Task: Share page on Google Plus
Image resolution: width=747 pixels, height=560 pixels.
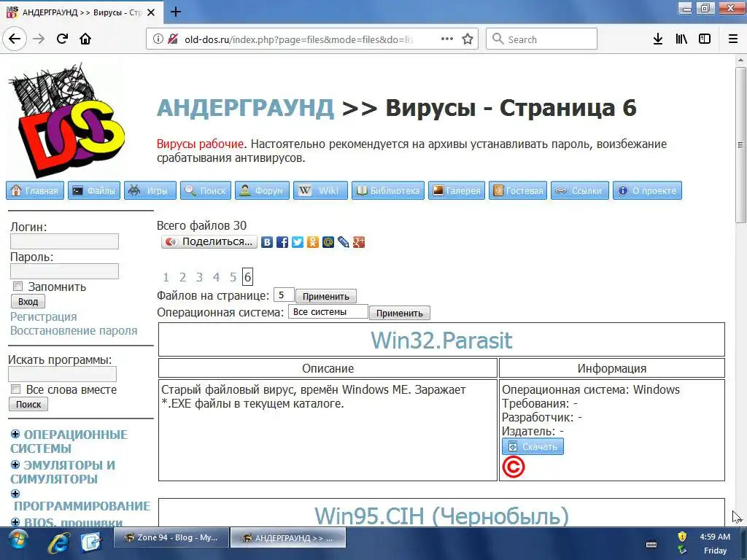Action: pyautogui.click(x=359, y=242)
